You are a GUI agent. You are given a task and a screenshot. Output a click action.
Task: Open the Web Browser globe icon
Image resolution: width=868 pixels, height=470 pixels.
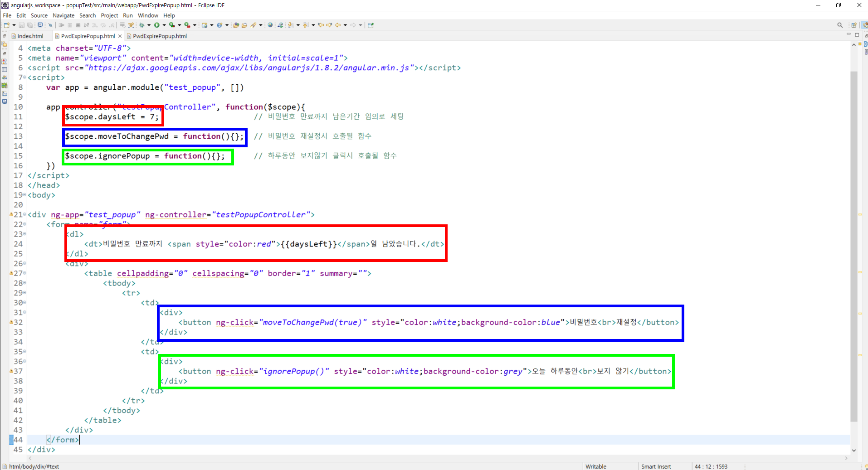(270, 25)
